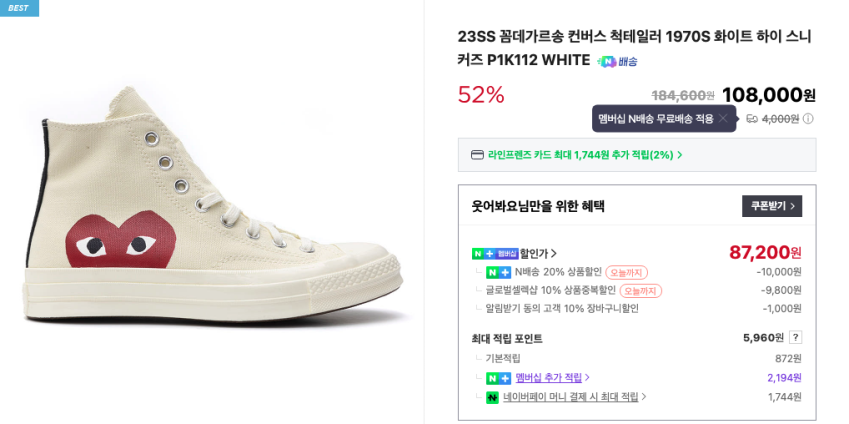Expand the 멤버십 할인가 details chevron
This screenshot has height=424, width=849.
click(554, 254)
